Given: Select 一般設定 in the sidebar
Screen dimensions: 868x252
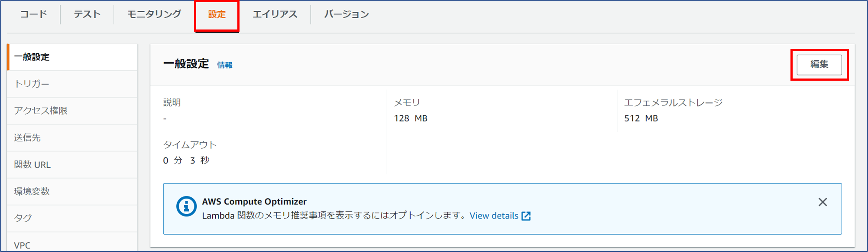Looking at the screenshot, I should [x=72, y=57].
